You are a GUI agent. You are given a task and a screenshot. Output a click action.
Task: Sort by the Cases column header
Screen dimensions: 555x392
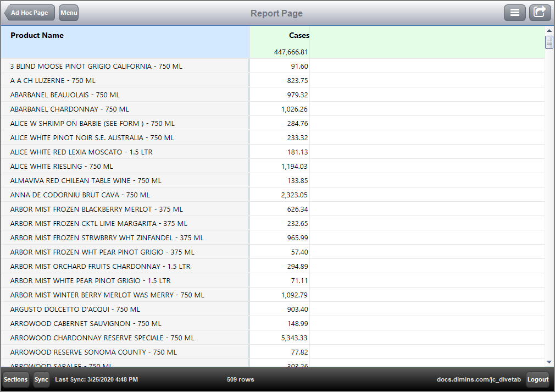click(299, 35)
